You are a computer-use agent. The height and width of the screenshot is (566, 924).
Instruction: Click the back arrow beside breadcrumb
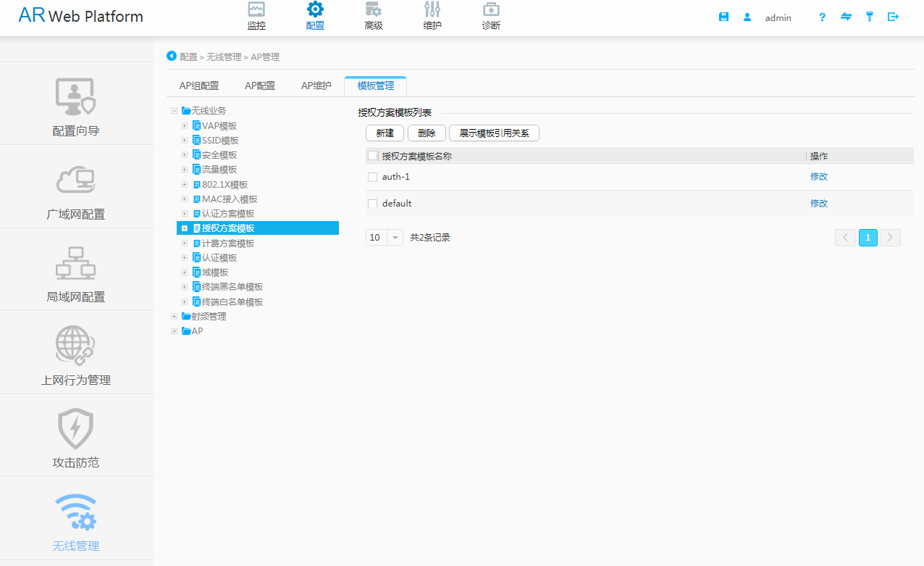pyautogui.click(x=172, y=56)
